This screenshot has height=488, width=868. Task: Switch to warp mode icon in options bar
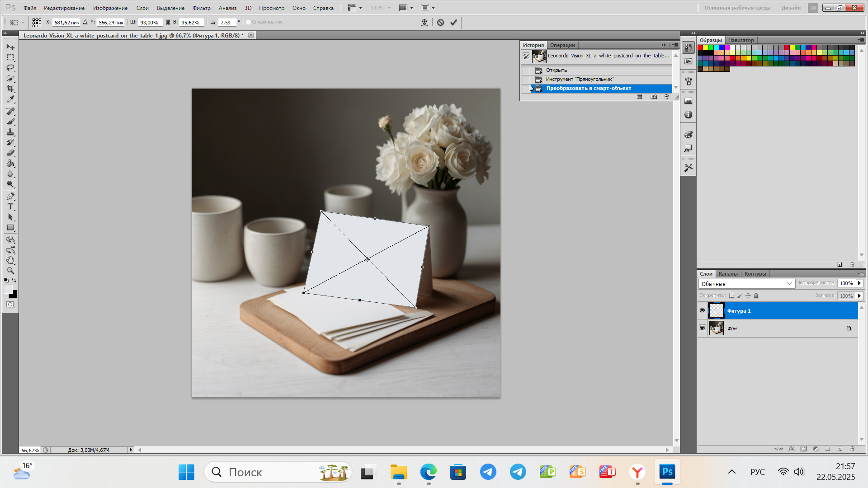tap(424, 23)
